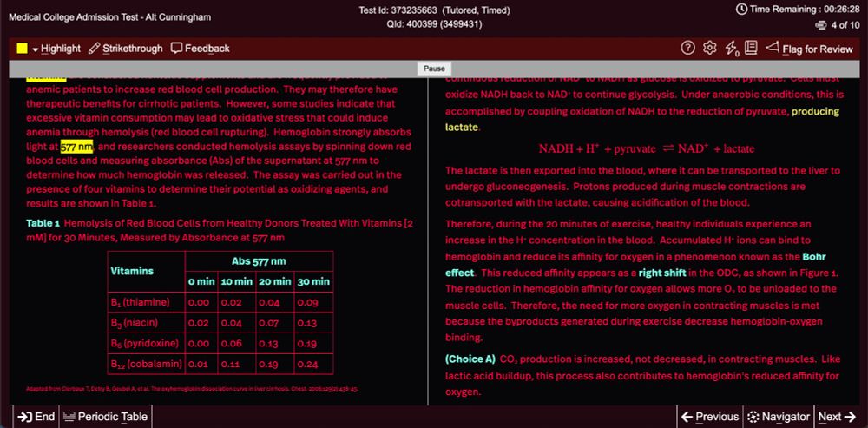Click the yellow highlight color swatch
This screenshot has height=428, width=868.
coord(23,49)
